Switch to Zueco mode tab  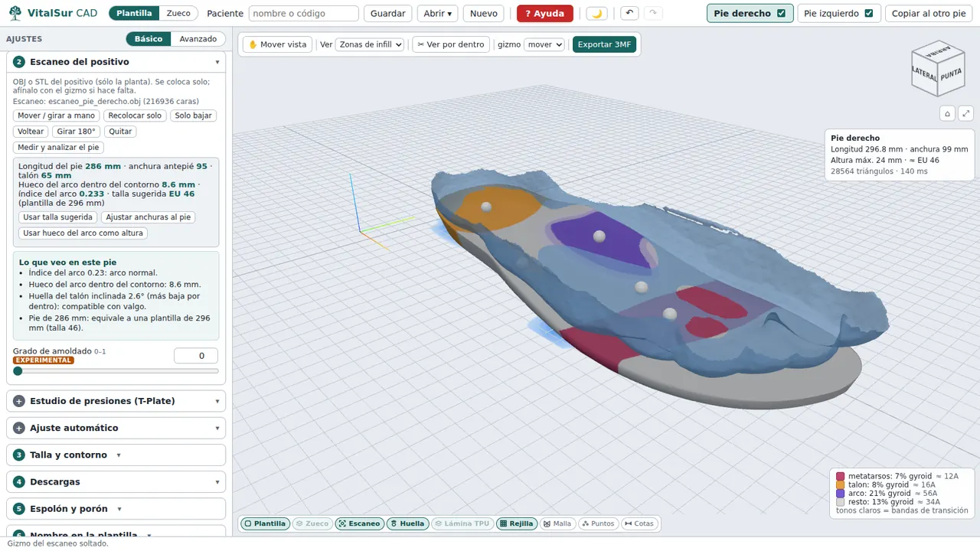tap(179, 14)
